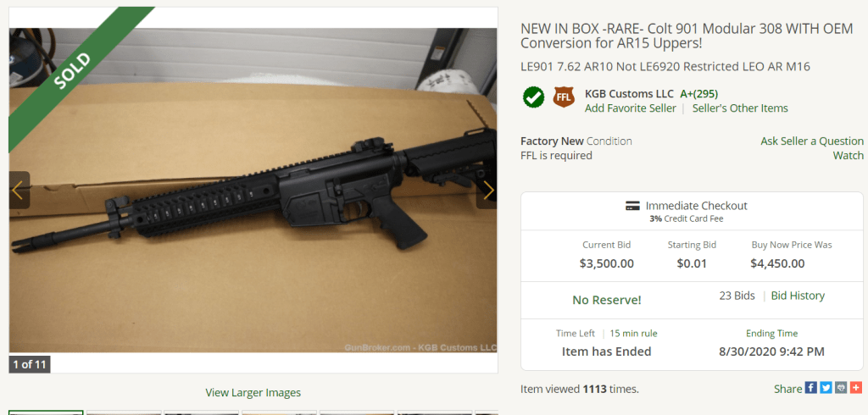
Task: Open more share options plus icon
Action: point(856,389)
